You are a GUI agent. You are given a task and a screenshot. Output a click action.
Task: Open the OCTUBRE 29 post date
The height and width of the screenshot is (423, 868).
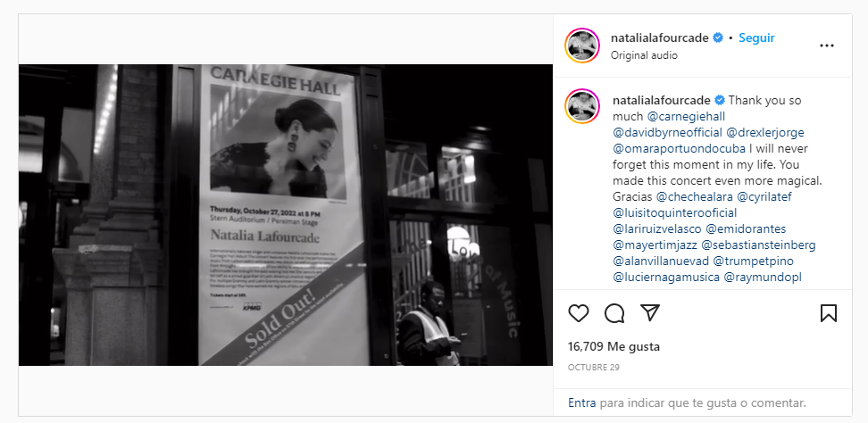(x=594, y=367)
